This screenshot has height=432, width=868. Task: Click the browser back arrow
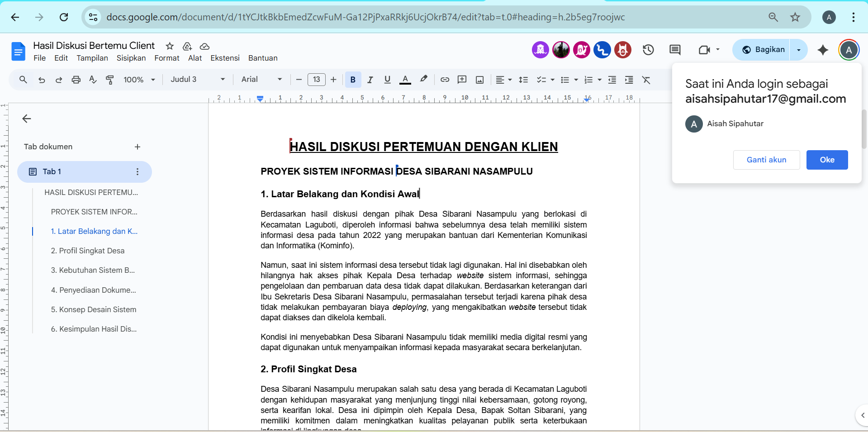click(x=15, y=17)
